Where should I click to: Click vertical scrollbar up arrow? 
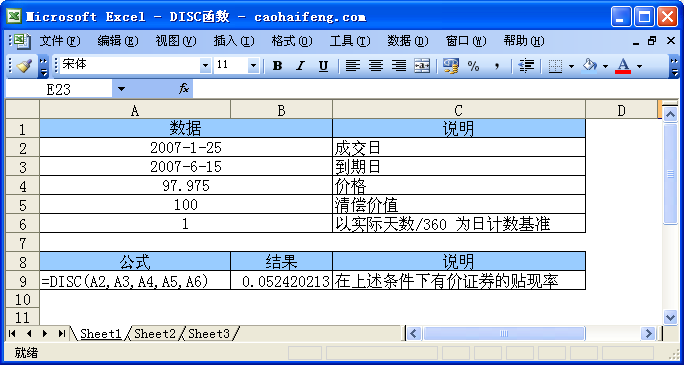click(670, 114)
